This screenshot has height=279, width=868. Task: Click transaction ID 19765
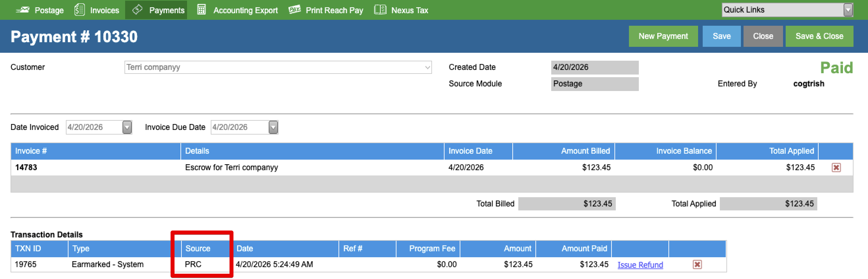click(26, 264)
